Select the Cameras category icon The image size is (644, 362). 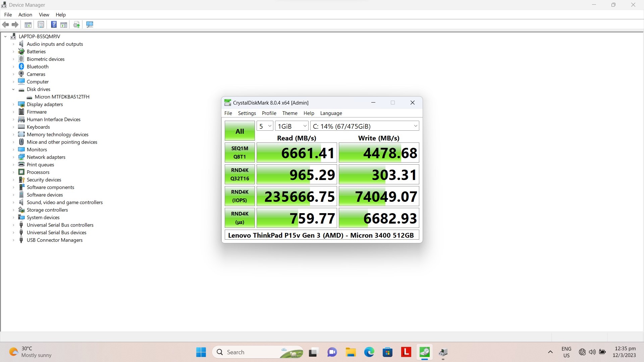tap(21, 74)
